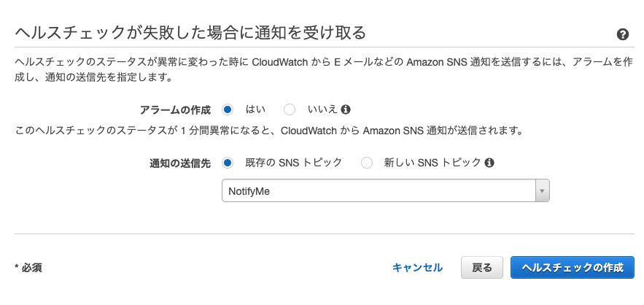Image resolution: width=644 pixels, height=305 pixels.
Task: Click info icon beside 新しい SNS トピック
Action: (489, 163)
